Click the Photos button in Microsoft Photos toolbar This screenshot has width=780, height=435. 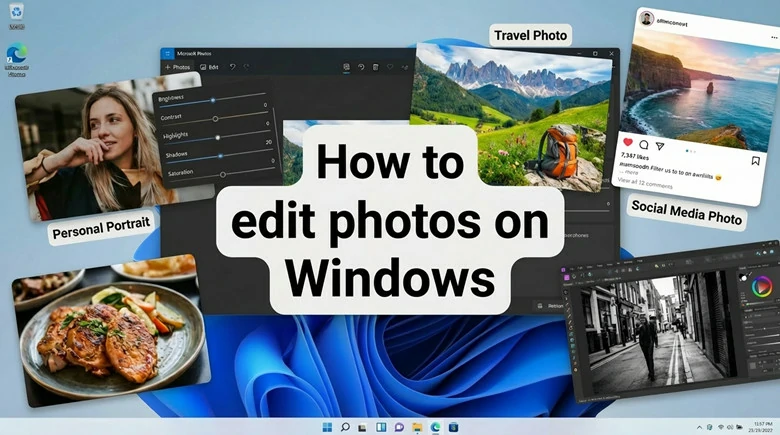[x=178, y=67]
